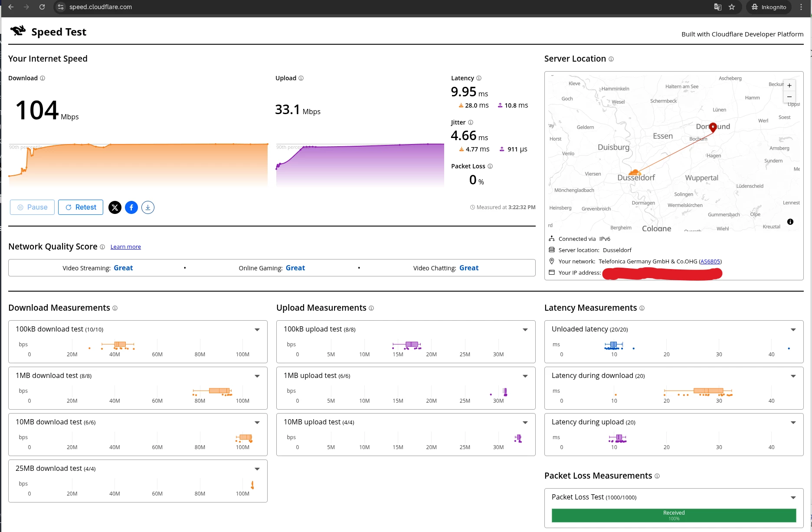Expand Latency during download row
The image size is (812, 532).
(x=793, y=376)
